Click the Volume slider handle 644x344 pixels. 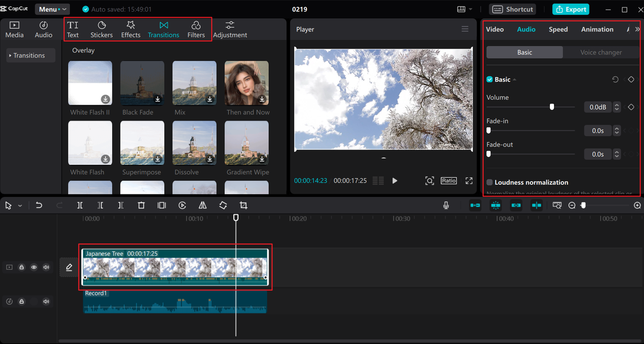[x=552, y=107]
